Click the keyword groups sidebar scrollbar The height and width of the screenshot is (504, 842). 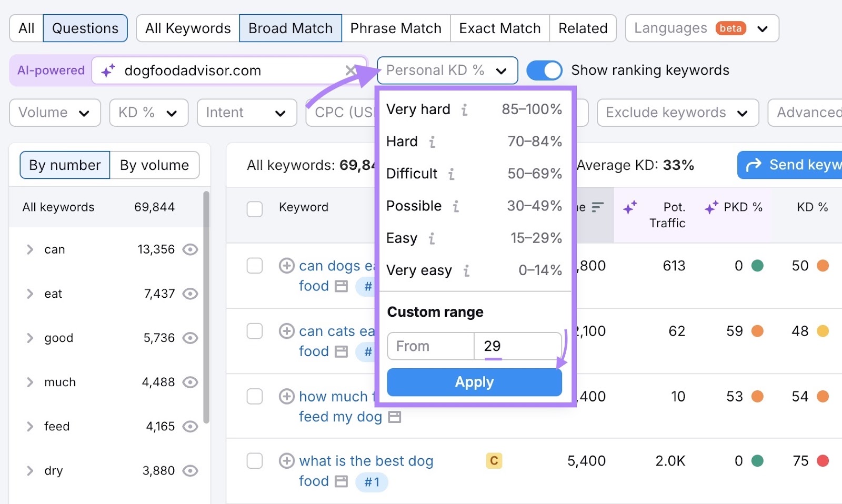[206, 308]
